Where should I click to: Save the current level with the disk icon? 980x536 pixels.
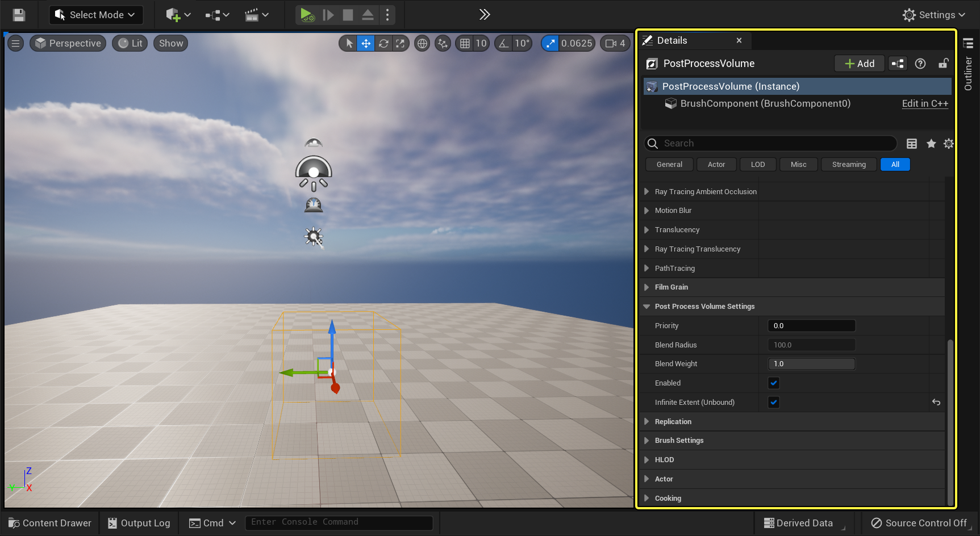click(x=19, y=15)
